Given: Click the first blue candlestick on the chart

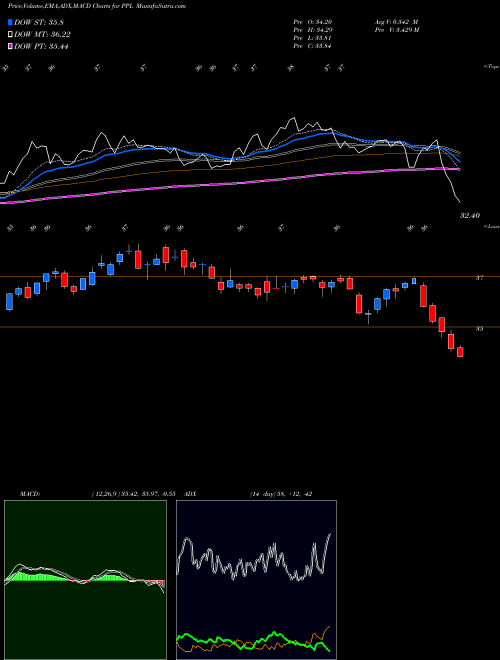Looking at the screenshot, I should coord(9,301).
